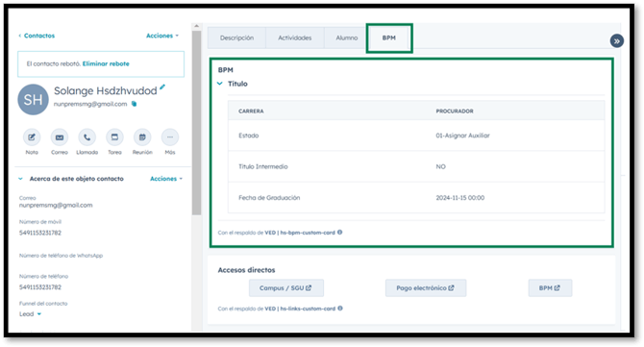Click Número de teléfono value 5491153231782
The width and height of the screenshot is (644, 347).
[x=40, y=287]
